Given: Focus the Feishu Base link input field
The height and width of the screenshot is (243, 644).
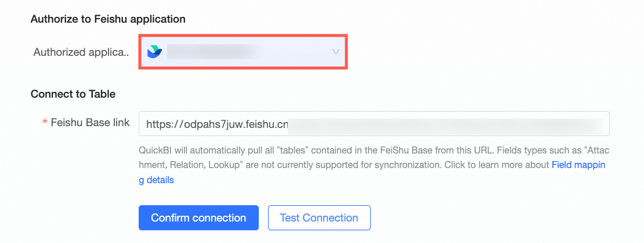Looking at the screenshot, I should click(374, 124).
